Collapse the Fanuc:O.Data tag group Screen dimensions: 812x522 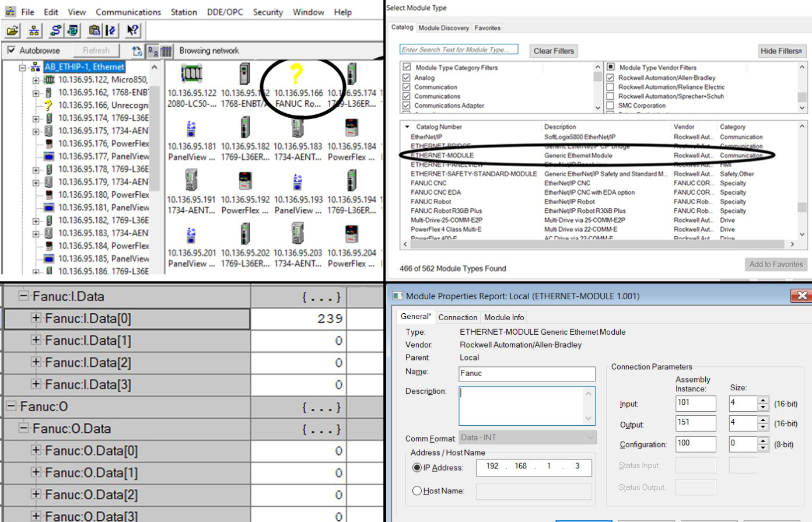[23, 427]
